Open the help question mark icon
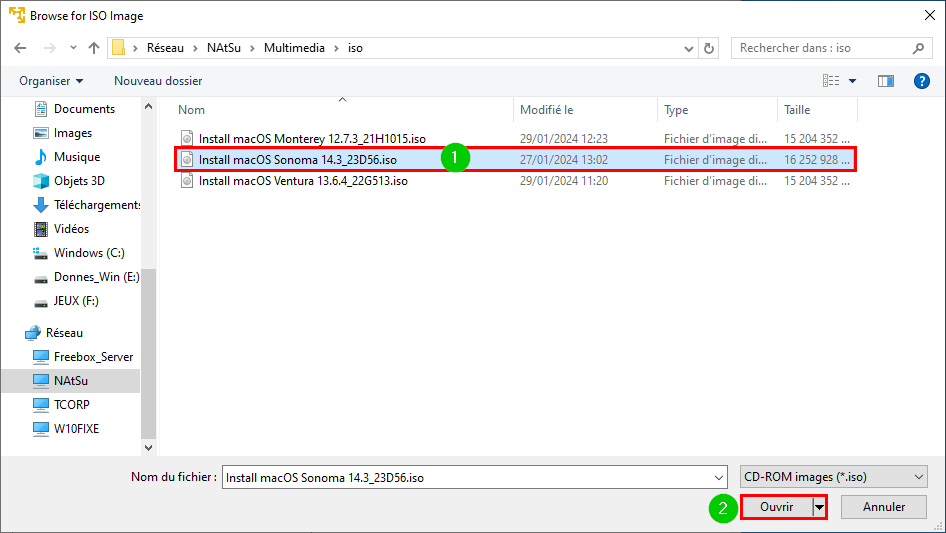946x533 pixels. coord(921,81)
